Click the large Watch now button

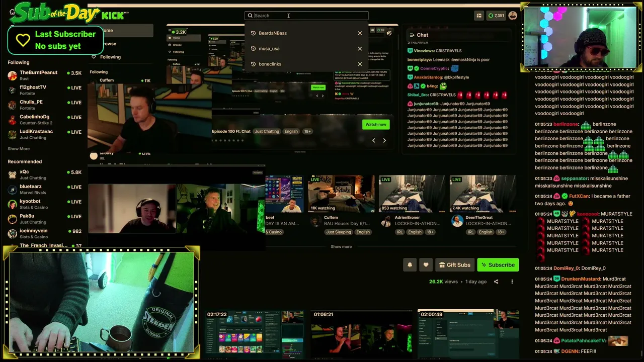(x=376, y=124)
